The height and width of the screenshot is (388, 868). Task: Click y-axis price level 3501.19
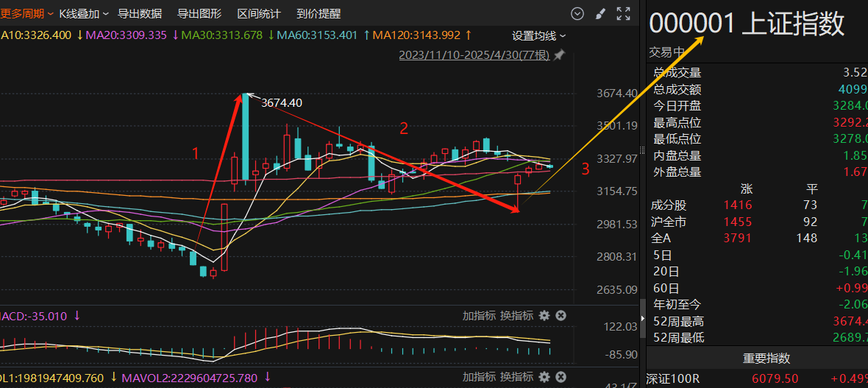617,126
